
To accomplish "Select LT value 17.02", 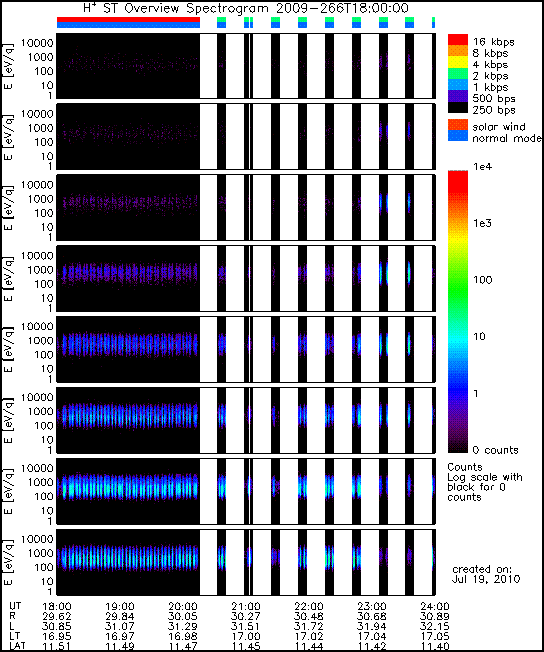I will point(309,637).
